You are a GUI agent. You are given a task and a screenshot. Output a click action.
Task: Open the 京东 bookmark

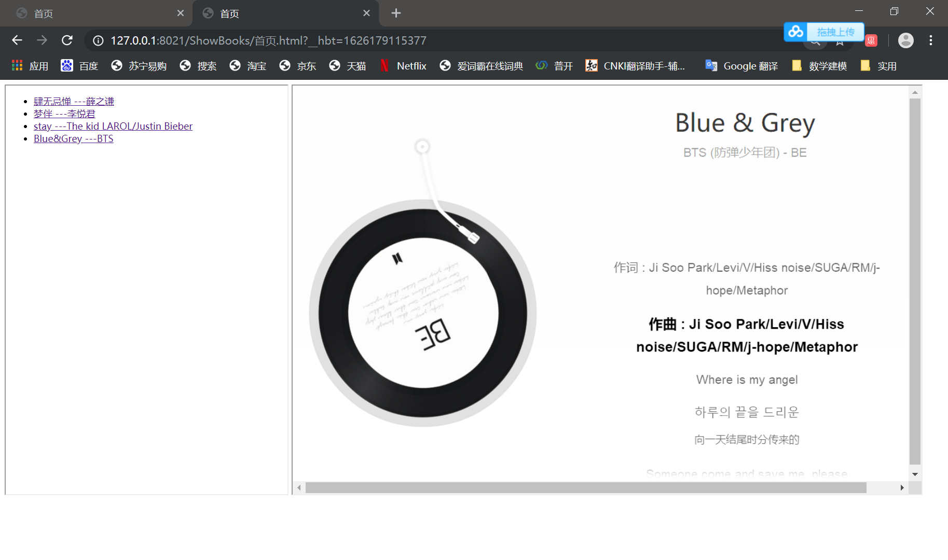297,66
